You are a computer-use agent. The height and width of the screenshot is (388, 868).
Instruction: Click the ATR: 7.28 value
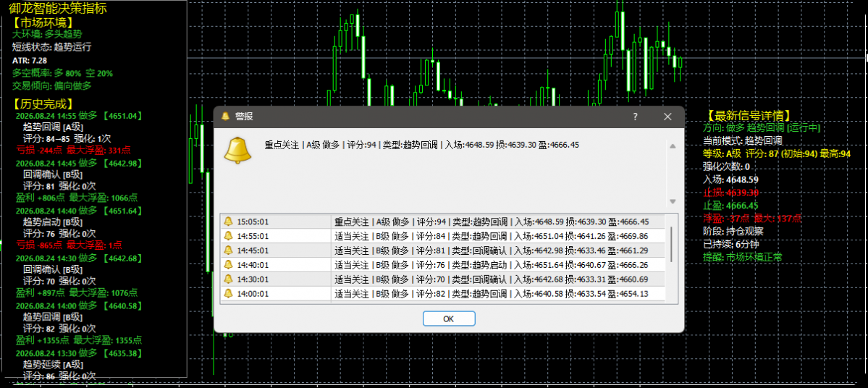30,60
